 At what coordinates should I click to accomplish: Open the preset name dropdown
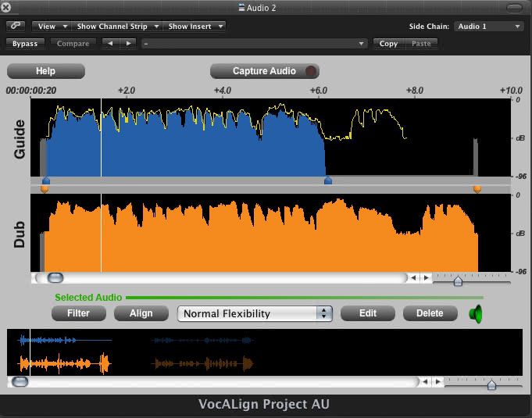click(255, 44)
